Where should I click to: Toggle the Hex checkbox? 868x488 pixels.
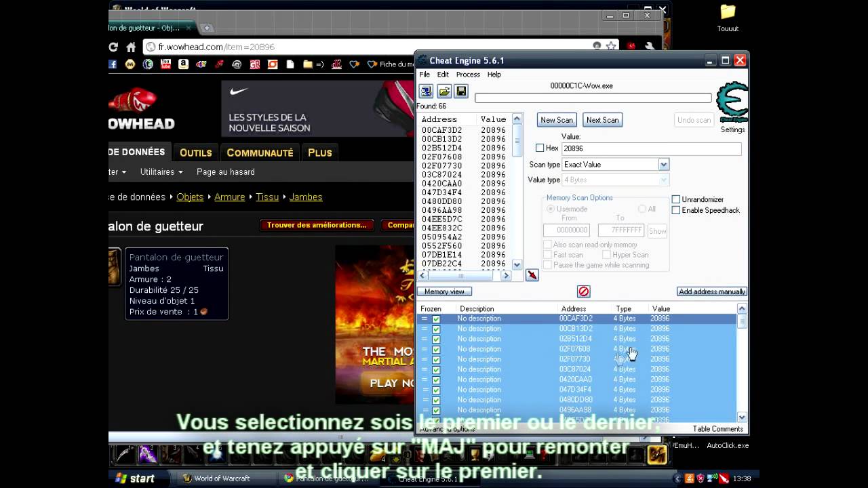(x=540, y=148)
